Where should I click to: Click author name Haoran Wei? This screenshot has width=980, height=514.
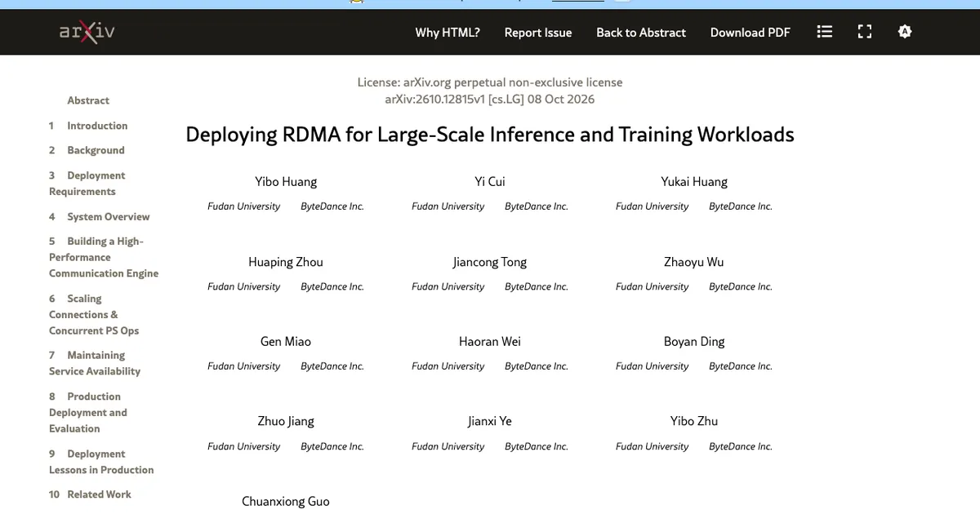pyautogui.click(x=490, y=342)
